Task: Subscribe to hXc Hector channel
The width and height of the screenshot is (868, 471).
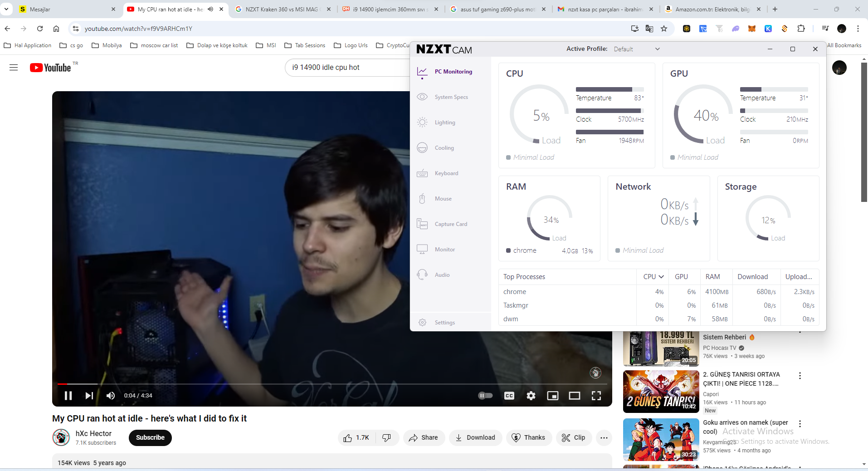Action: coord(150,438)
